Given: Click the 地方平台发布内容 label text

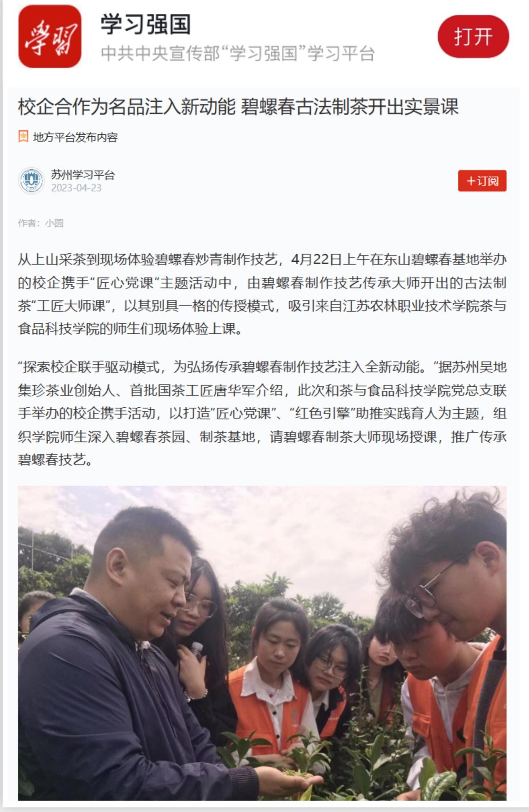Looking at the screenshot, I should click(x=75, y=137).
